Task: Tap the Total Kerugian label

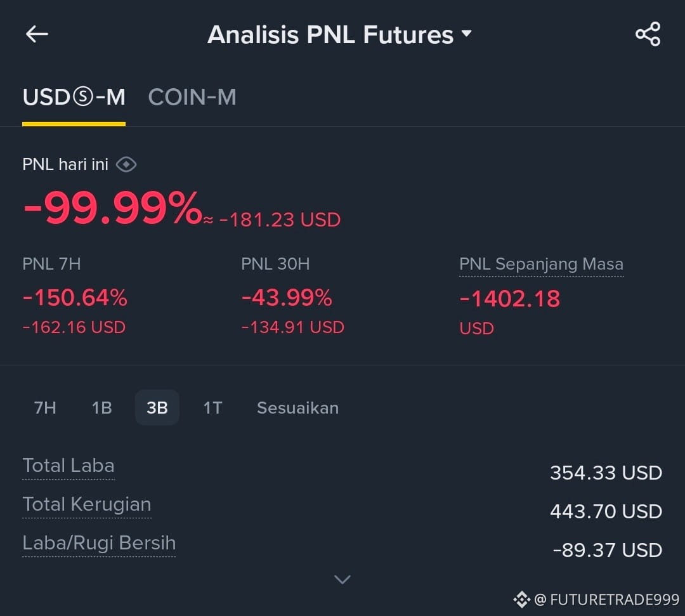Action: point(87,504)
